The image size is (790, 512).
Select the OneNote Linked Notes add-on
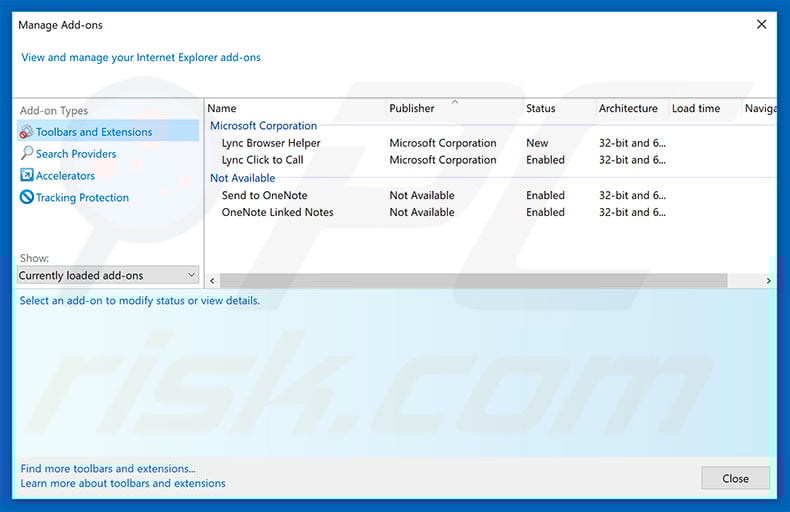point(278,213)
